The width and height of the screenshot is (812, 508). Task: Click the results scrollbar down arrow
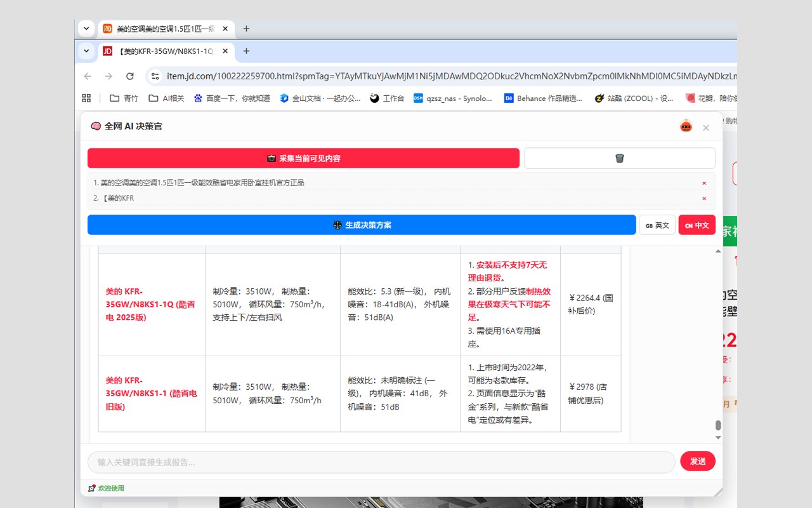(718, 438)
